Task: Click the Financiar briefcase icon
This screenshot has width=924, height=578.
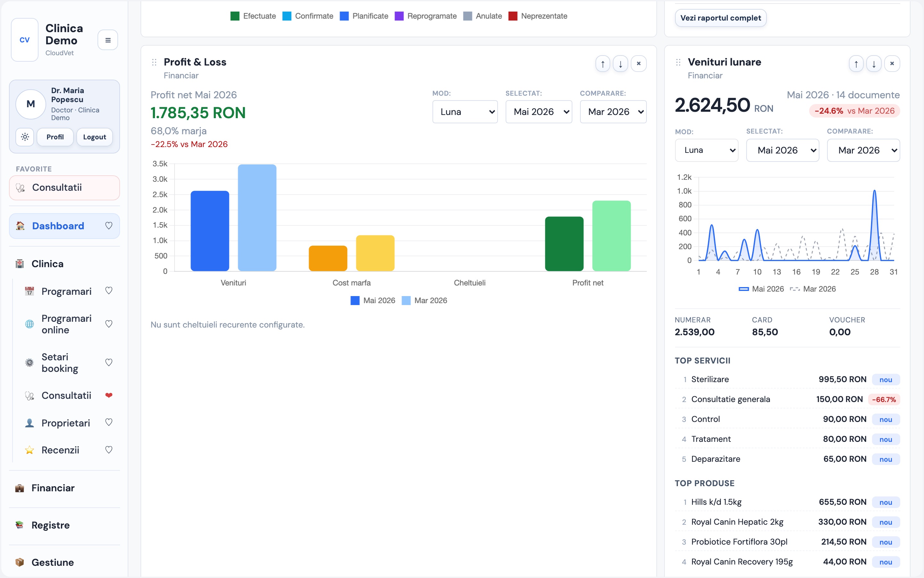Action: [20, 488]
